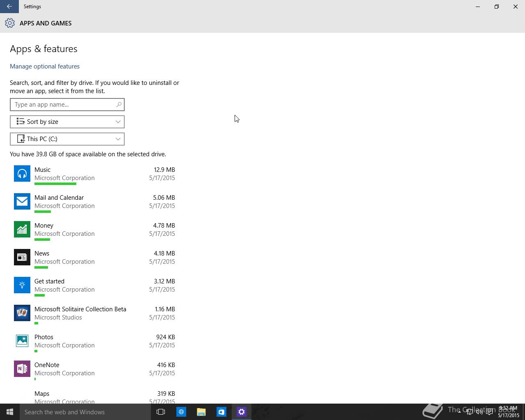Viewport: 525px width, 420px height.
Task: Click the Type an app name search field
Action: point(67,105)
